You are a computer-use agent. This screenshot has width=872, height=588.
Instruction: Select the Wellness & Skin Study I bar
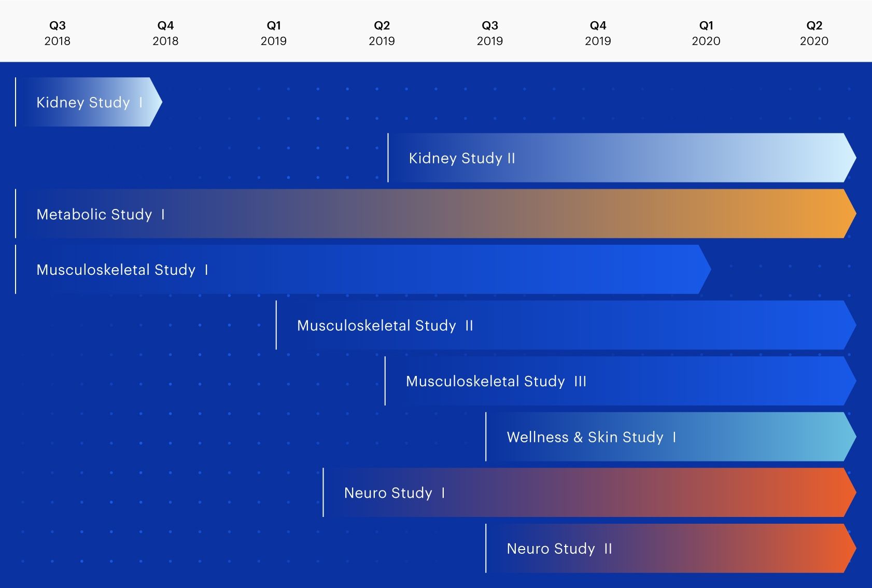point(671,437)
